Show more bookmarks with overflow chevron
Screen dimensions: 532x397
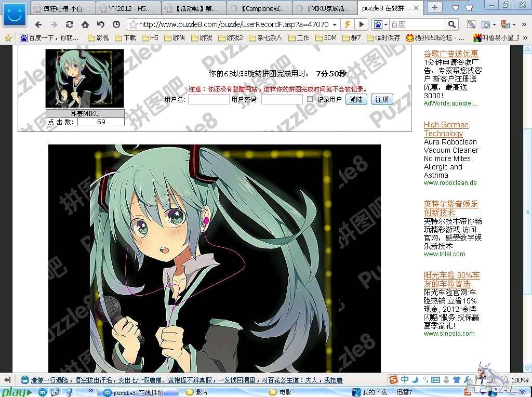pyautogui.click(x=525, y=37)
